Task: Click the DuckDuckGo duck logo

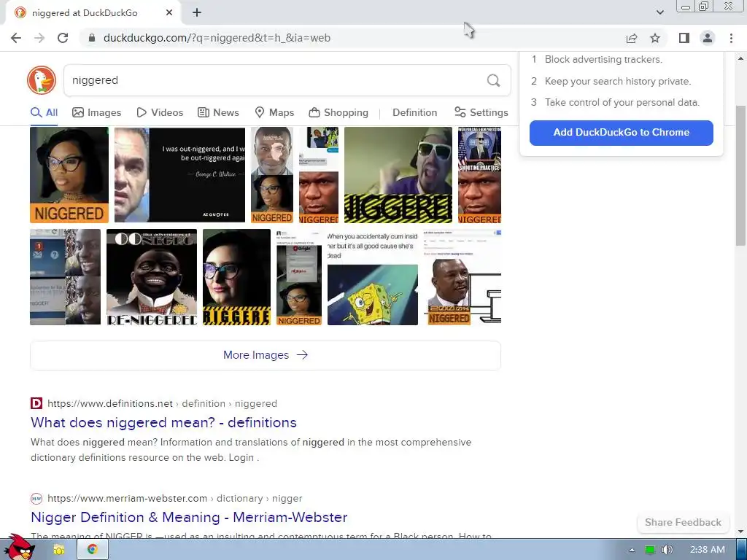Action: tap(42, 80)
